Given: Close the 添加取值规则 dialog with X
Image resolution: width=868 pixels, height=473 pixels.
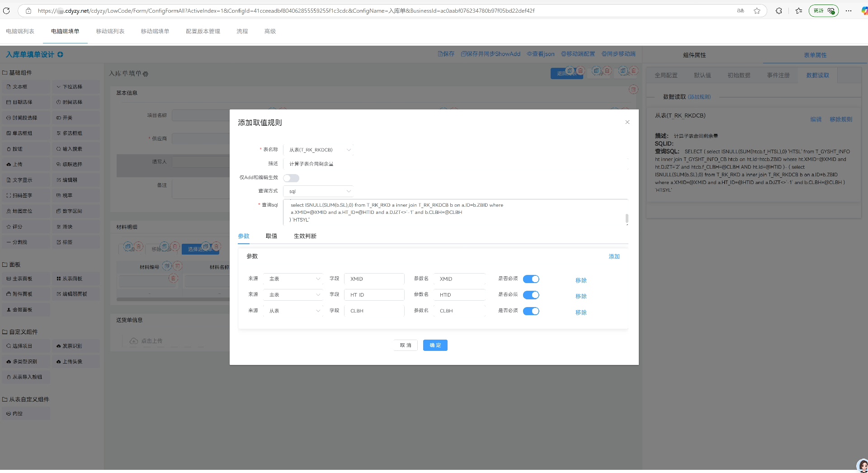Looking at the screenshot, I should 627,122.
